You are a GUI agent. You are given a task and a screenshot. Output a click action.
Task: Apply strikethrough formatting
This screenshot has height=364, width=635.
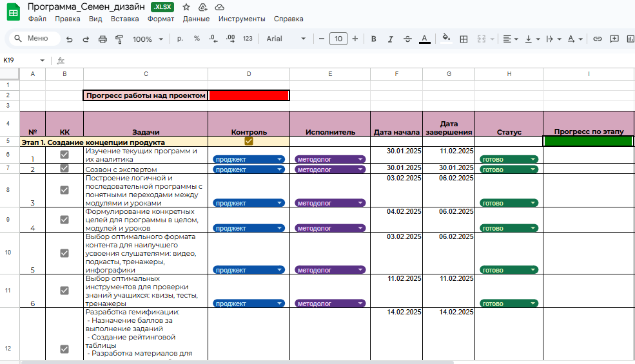coord(407,39)
